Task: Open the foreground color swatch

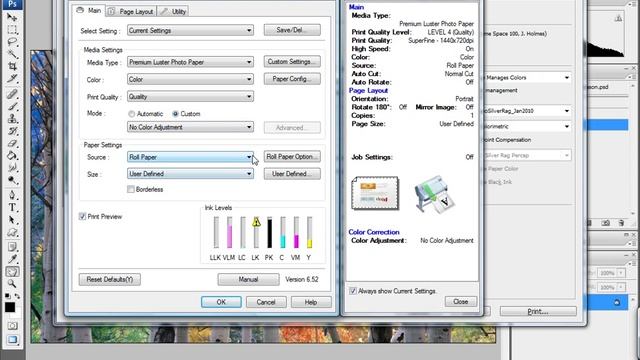Action: pyautogui.click(x=10, y=307)
